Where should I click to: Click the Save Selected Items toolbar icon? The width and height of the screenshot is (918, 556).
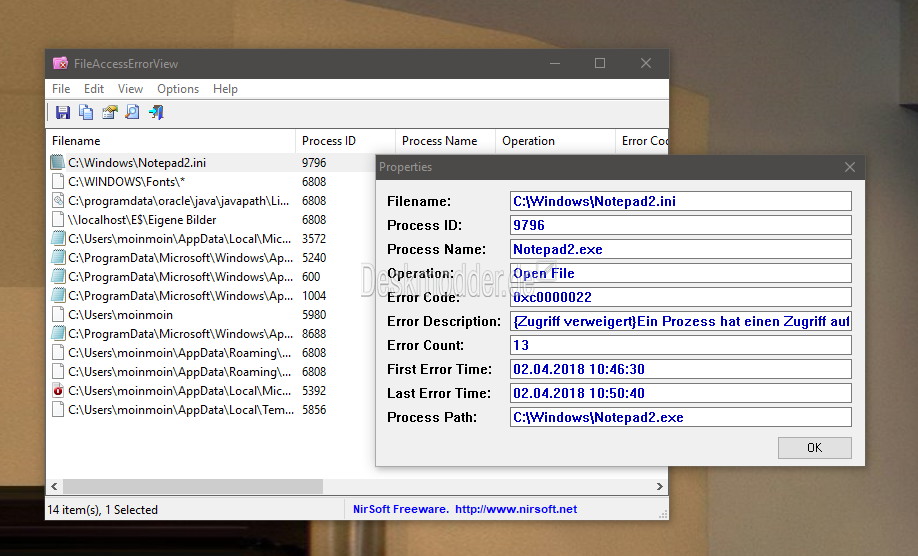click(x=63, y=112)
